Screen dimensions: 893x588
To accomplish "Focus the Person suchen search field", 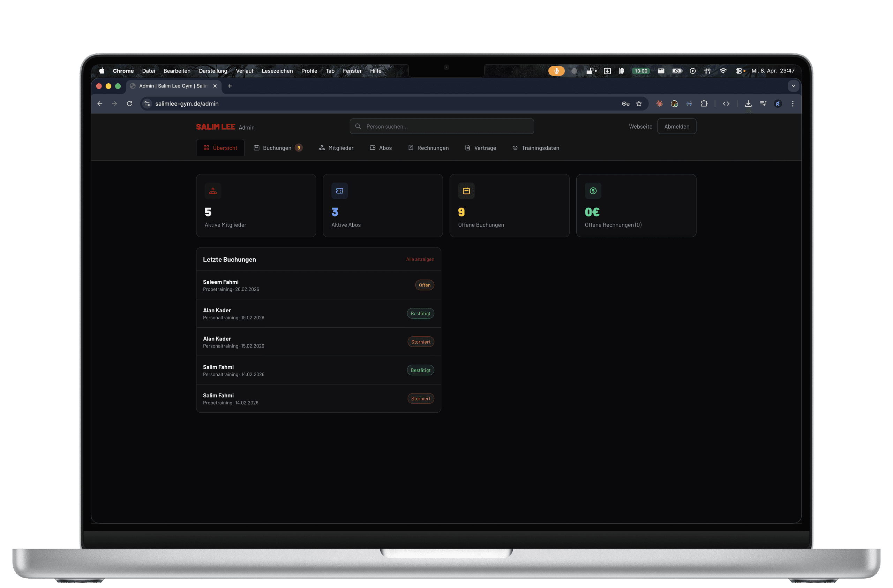I will point(442,127).
